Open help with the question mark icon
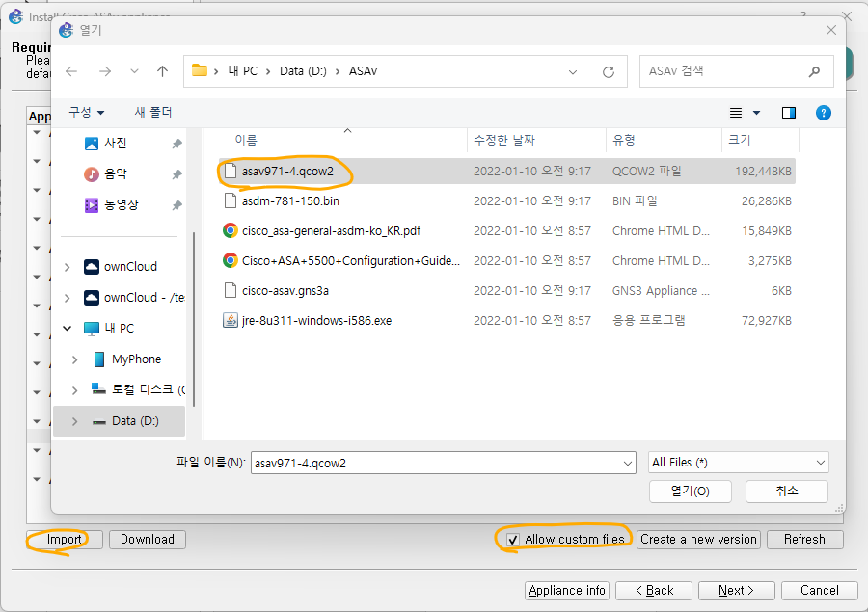The image size is (868, 612). pos(824,113)
